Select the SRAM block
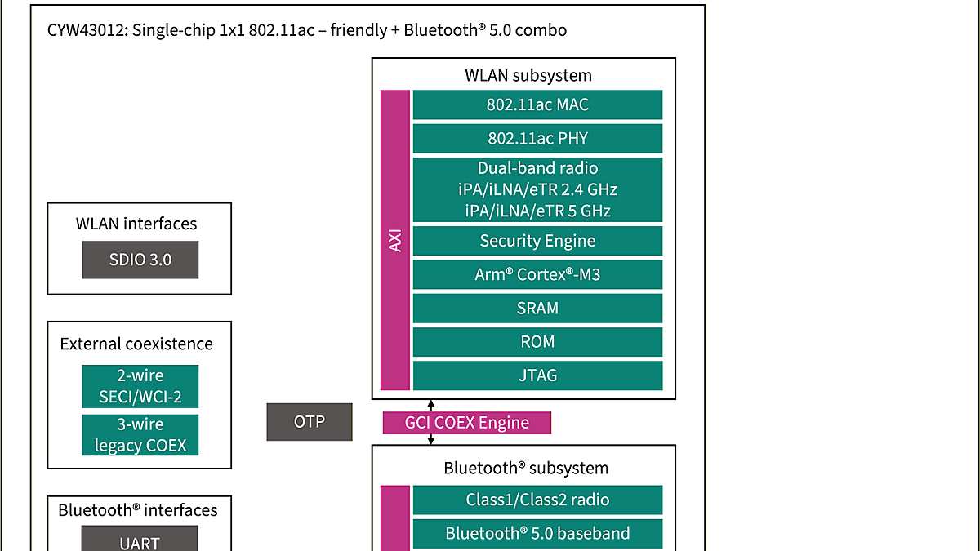 [x=537, y=308]
